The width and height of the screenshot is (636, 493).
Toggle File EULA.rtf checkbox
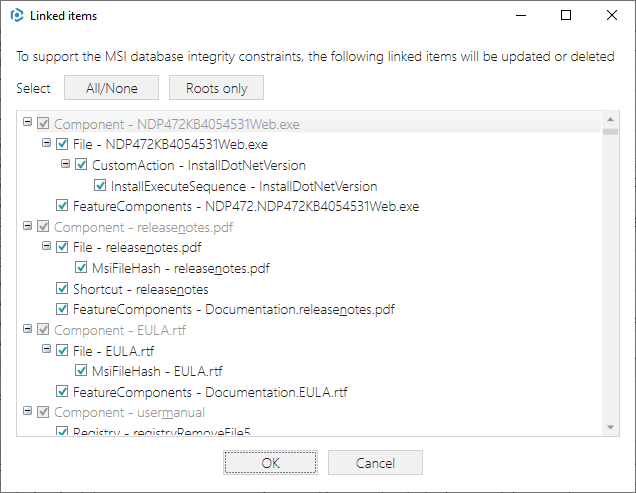point(62,350)
